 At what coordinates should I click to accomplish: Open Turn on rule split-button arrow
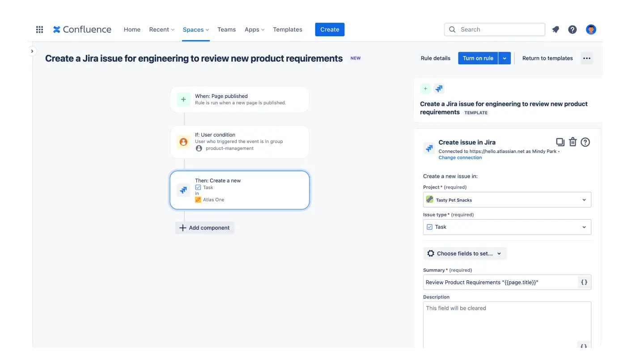click(505, 58)
